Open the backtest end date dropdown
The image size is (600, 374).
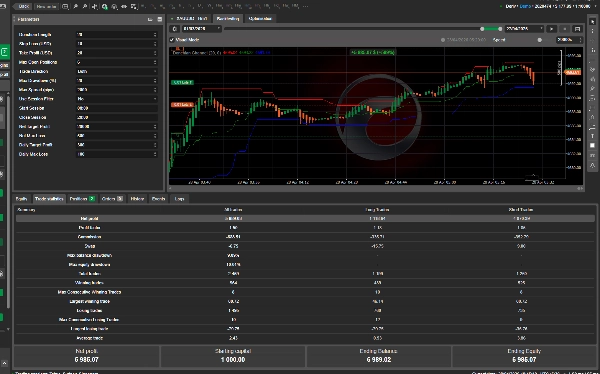524,29
